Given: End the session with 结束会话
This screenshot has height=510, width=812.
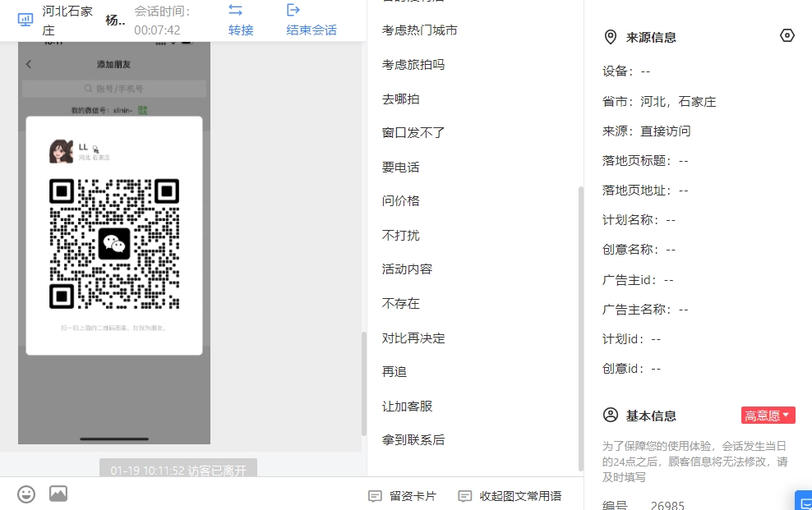Looking at the screenshot, I should coord(311,21).
